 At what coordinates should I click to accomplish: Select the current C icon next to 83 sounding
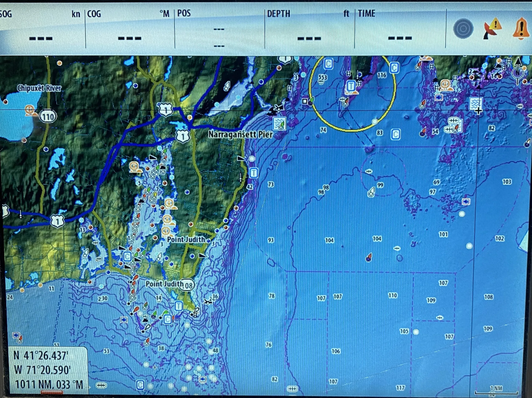pyautogui.click(x=396, y=134)
